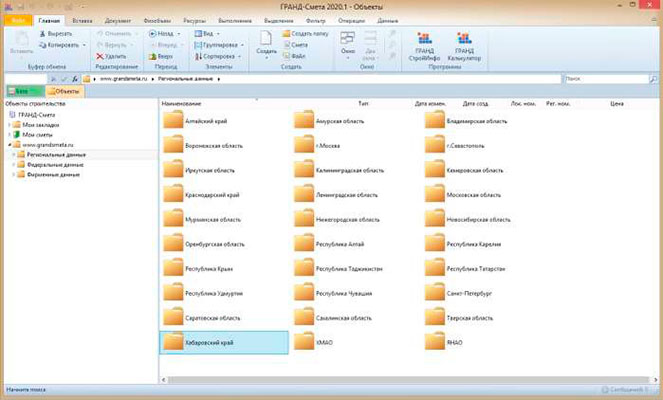Expand the Федеральные данные tree node
This screenshot has height=400, width=663.
pos(13,165)
